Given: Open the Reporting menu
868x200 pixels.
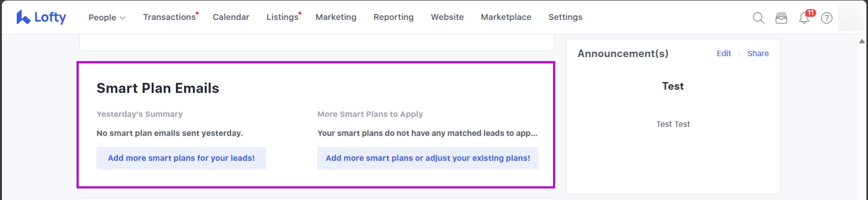Looking at the screenshot, I should coord(393,17).
